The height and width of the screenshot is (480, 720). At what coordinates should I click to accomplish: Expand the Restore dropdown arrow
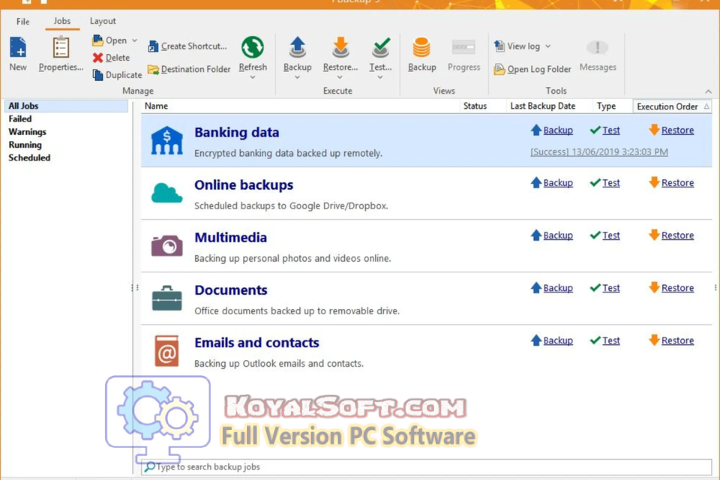point(340,78)
